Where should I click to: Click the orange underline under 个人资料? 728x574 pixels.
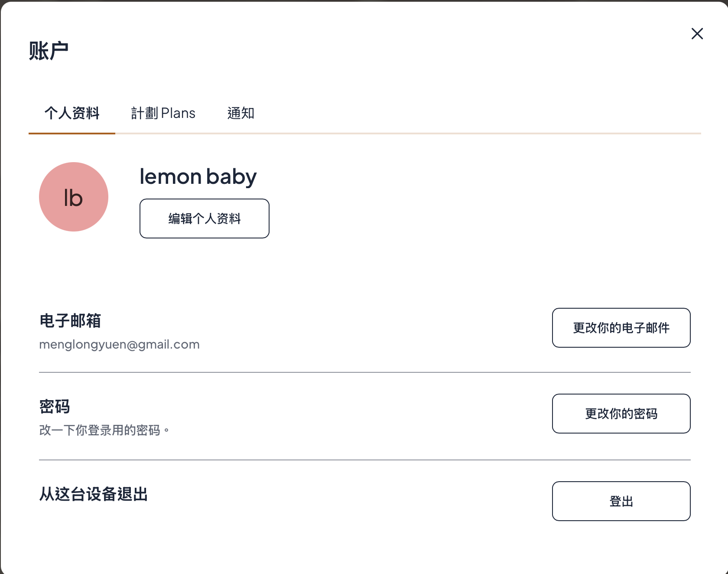click(72, 134)
